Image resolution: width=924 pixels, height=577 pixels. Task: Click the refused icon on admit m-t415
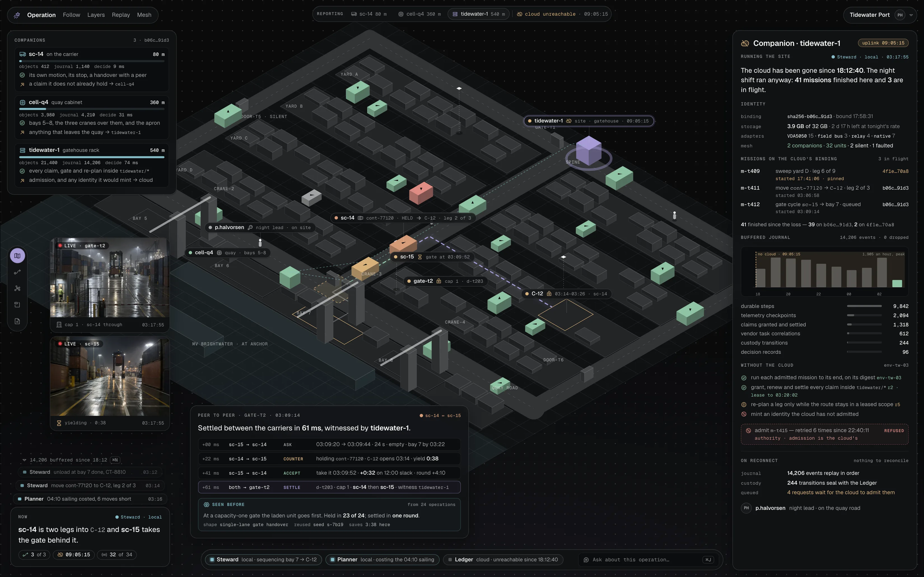748,430
